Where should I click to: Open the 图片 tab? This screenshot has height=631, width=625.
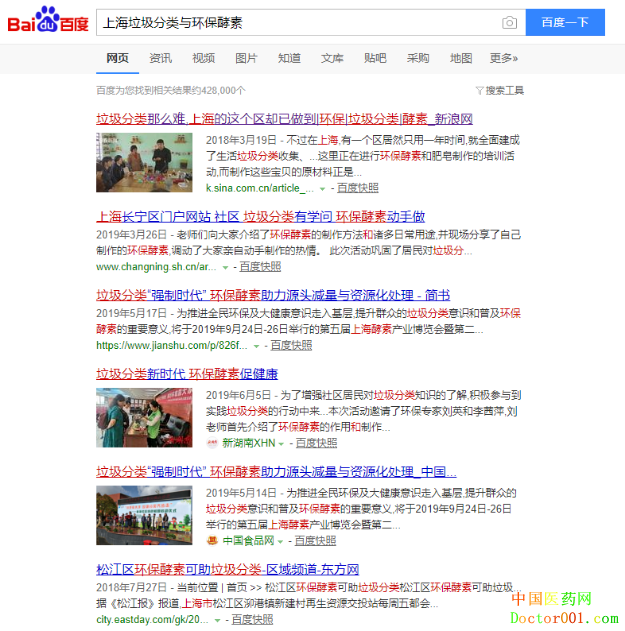(246, 58)
